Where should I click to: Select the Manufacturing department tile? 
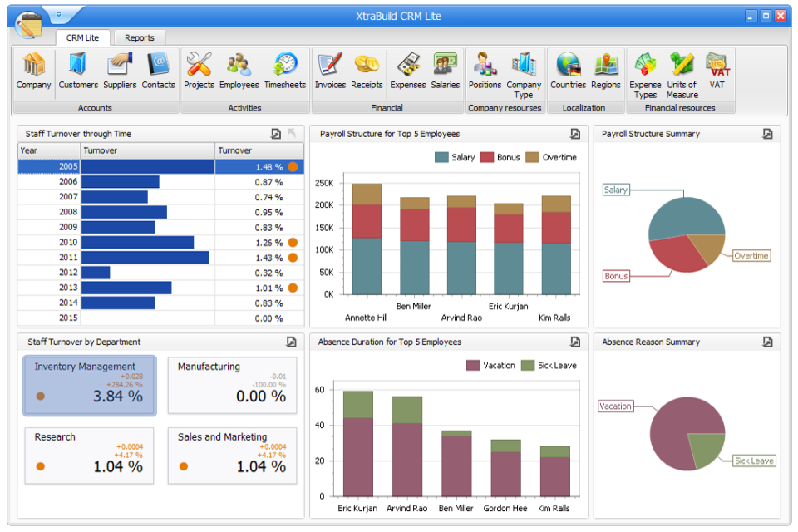click(x=232, y=385)
